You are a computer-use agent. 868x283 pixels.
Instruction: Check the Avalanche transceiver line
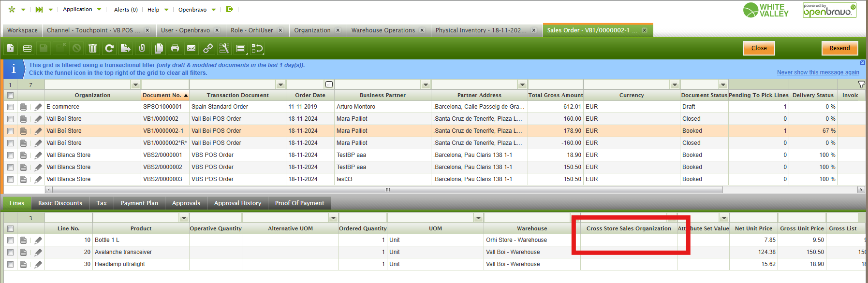tap(10, 252)
